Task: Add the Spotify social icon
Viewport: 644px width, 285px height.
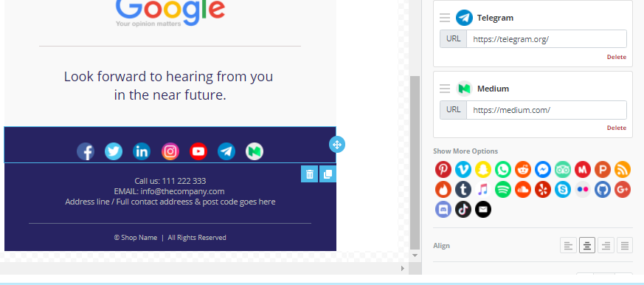Action: pyautogui.click(x=503, y=190)
